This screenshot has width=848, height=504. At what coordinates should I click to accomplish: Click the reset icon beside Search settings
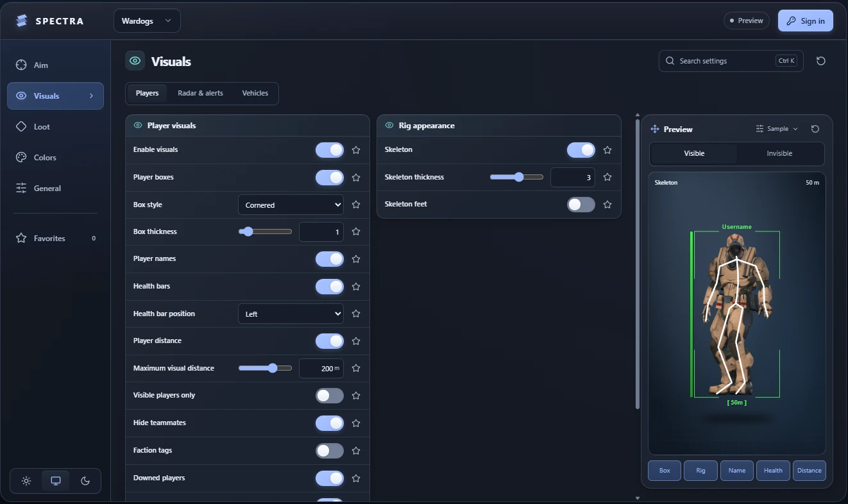pyautogui.click(x=821, y=61)
